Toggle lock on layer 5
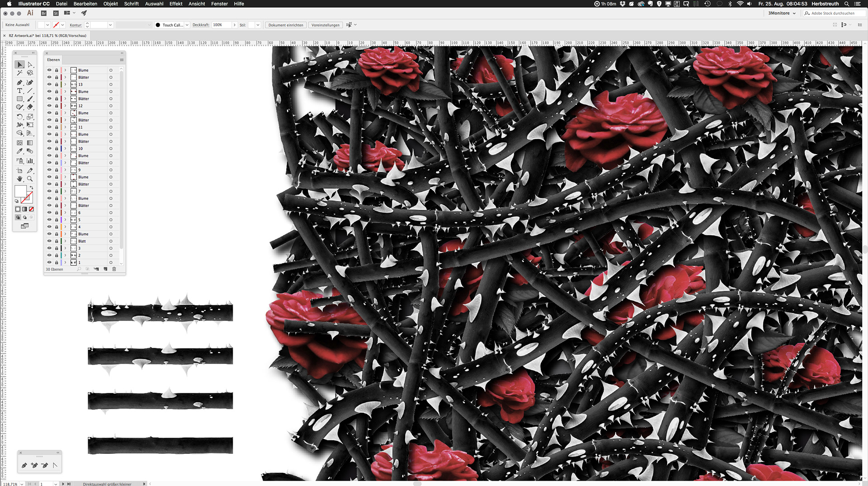This screenshot has width=868, height=486. [x=57, y=220]
